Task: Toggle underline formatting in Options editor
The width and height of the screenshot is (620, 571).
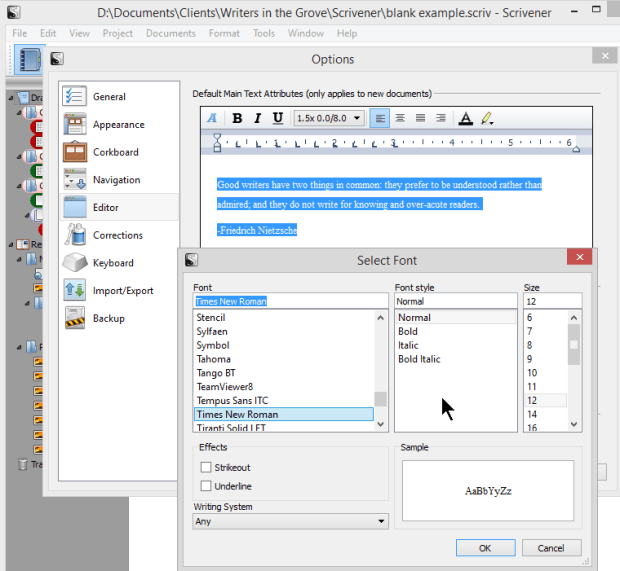Action: 278,118
